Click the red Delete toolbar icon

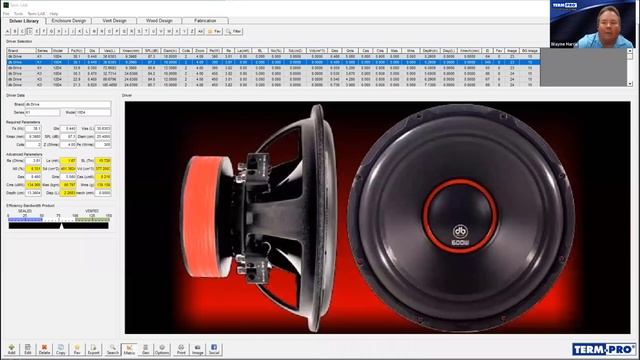(x=44, y=349)
